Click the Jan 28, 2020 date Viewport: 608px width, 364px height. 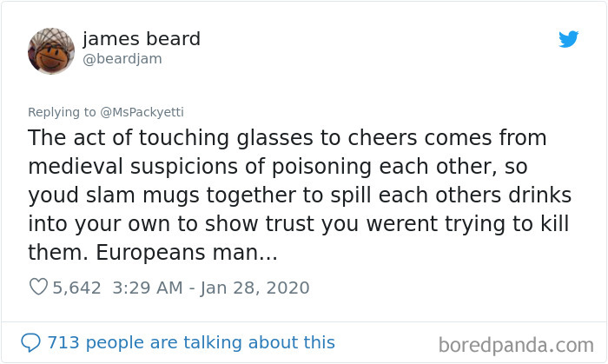coord(254,288)
